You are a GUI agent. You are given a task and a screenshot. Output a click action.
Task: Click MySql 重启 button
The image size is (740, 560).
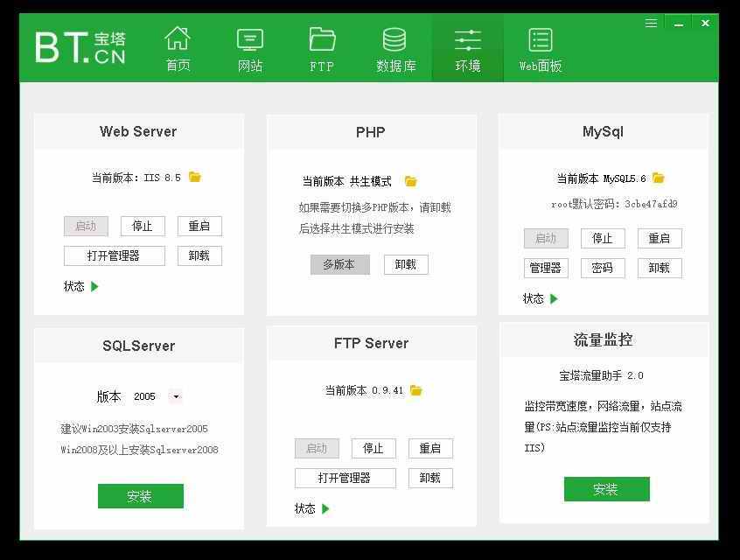660,239
